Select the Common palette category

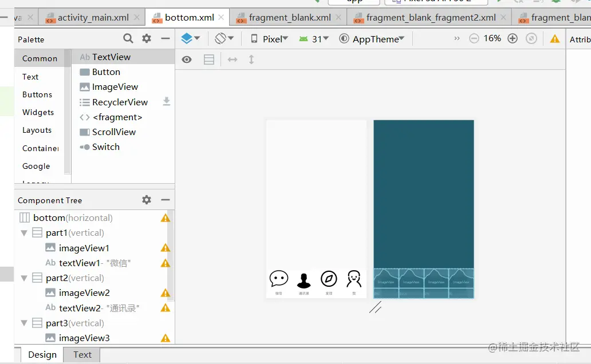click(40, 58)
